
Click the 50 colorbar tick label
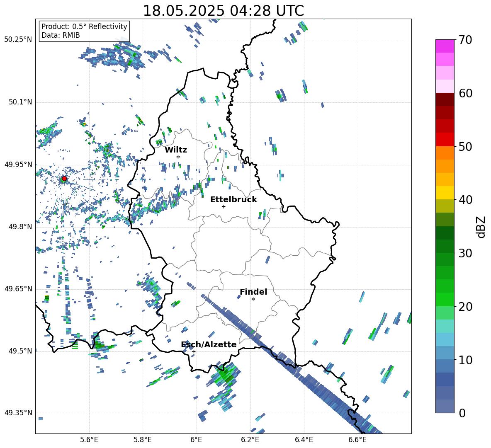pos(465,146)
